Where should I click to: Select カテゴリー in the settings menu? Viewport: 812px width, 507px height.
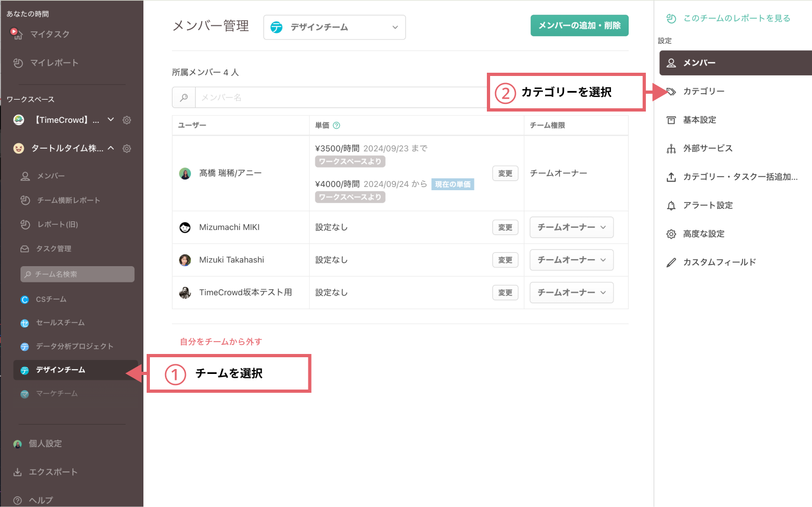tap(704, 92)
